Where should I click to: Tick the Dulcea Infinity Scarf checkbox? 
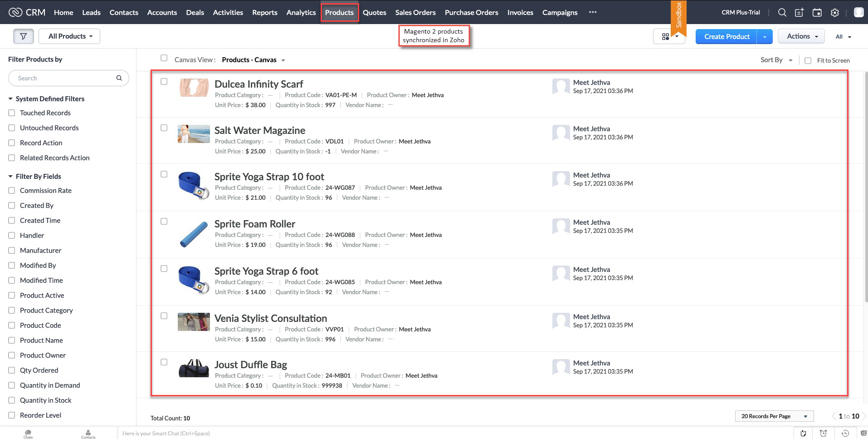coord(164,82)
